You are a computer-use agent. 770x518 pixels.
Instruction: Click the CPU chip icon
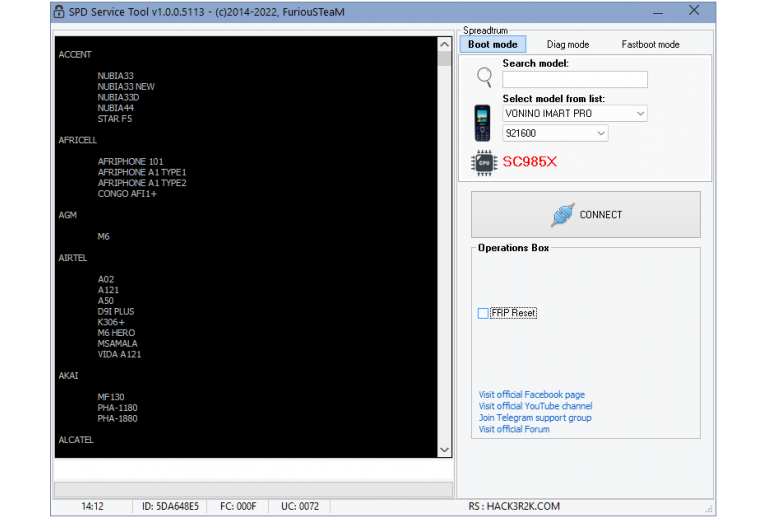484,163
